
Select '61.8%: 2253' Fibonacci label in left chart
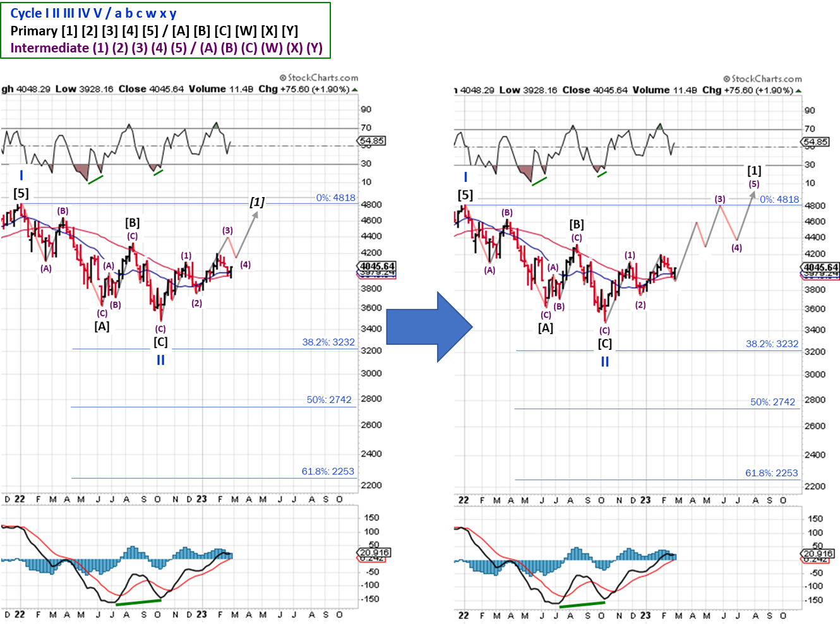(x=328, y=471)
